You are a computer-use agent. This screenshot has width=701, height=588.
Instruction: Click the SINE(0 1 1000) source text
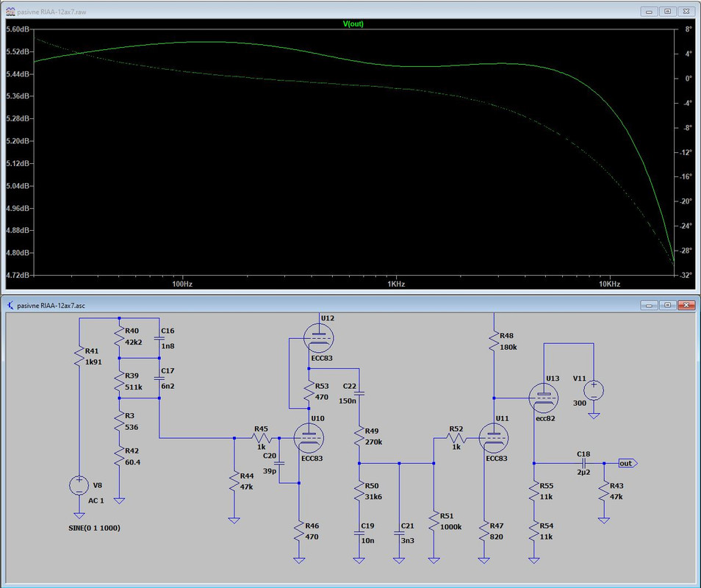pyautogui.click(x=94, y=528)
